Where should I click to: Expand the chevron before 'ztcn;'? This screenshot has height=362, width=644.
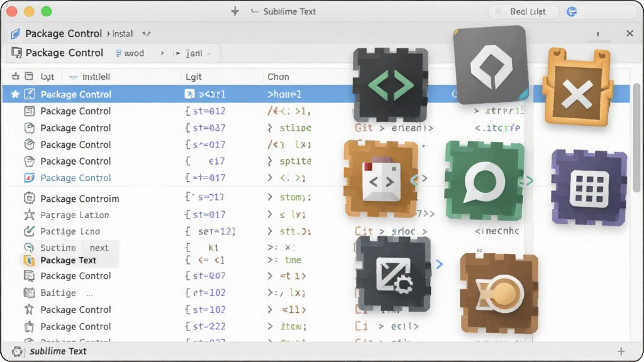[270, 327]
